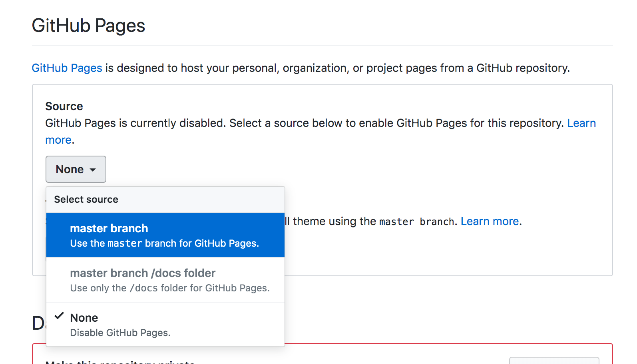Viewport: 637px width, 364px height.
Task: Click 'Disable GitHub Pages.' description text
Action: pos(120,333)
